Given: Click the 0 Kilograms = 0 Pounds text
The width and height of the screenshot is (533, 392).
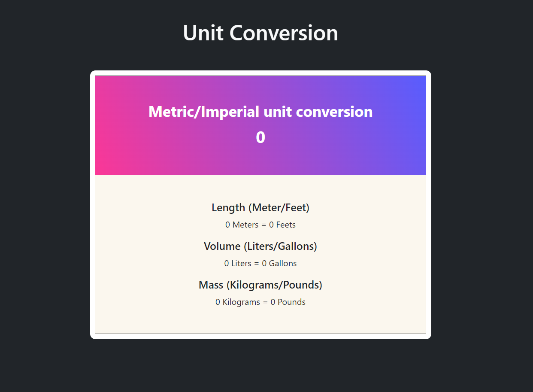Looking at the screenshot, I should (260, 302).
